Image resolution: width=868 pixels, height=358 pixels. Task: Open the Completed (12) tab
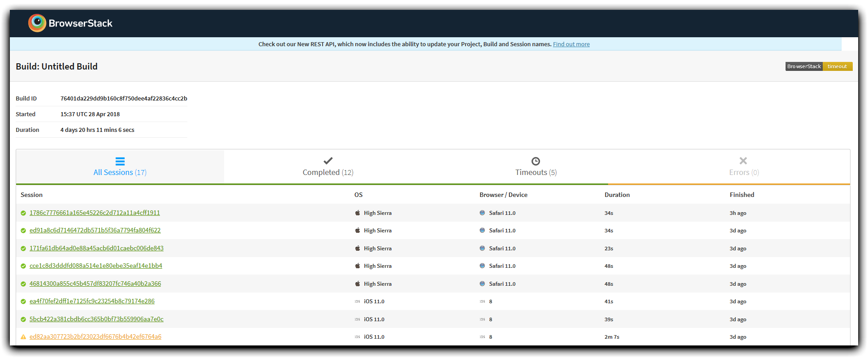[328, 166]
